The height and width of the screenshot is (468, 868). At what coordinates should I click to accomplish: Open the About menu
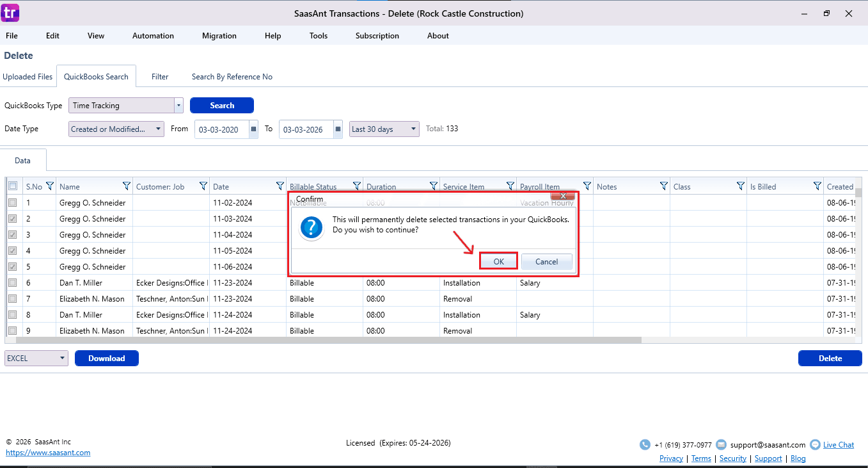click(x=438, y=36)
